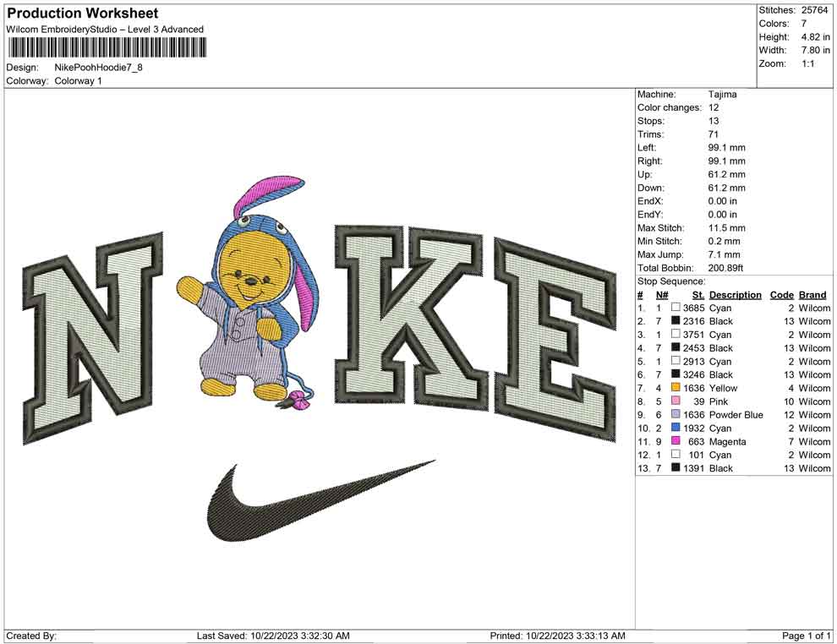837x644 pixels.
Task: Click the embroidered letter N
Action: (92, 339)
